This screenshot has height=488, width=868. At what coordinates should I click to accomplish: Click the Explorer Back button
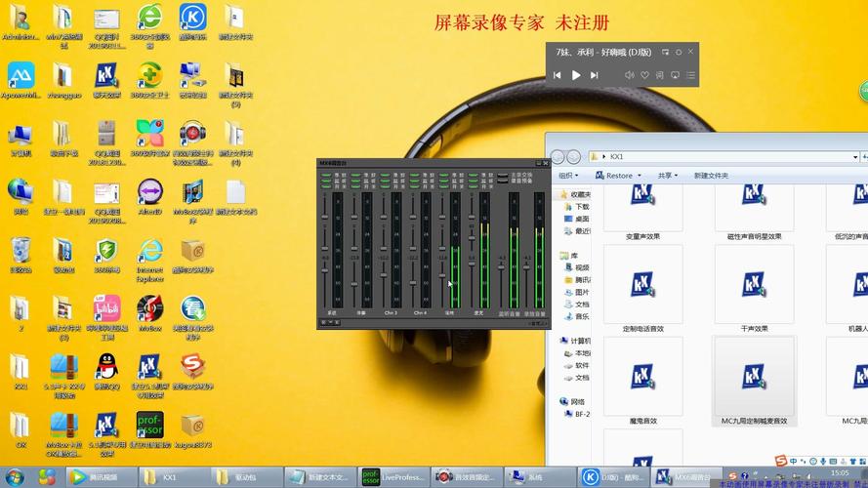558,157
